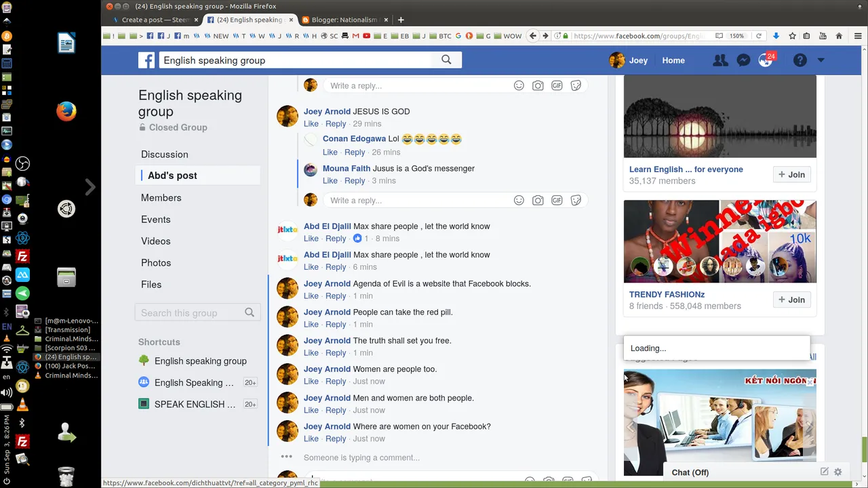Image resolution: width=868 pixels, height=488 pixels.
Task: Join the TRENDY FASHIONz group
Action: pos(792,300)
